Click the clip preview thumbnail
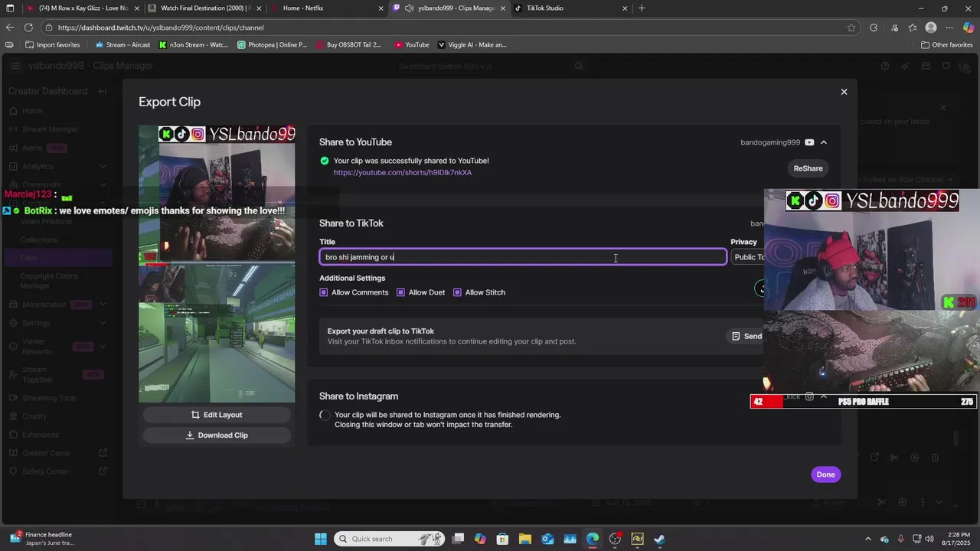The image size is (980, 551). point(217,264)
